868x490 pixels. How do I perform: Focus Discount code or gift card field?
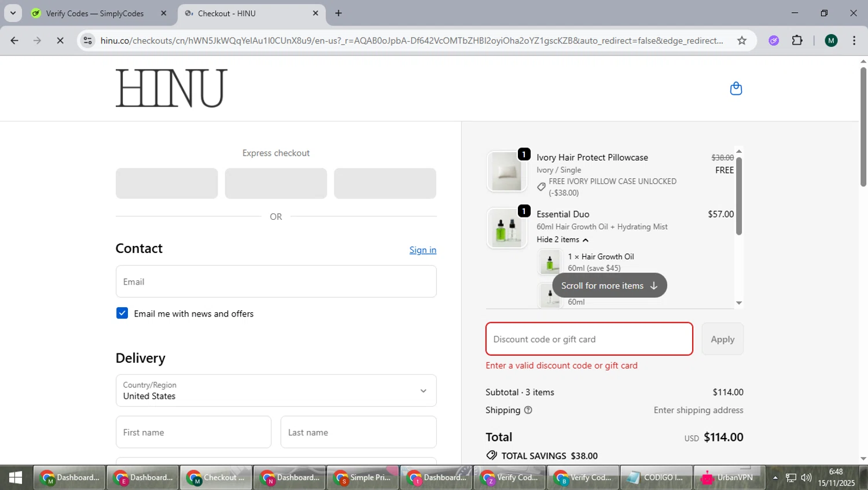coord(589,339)
